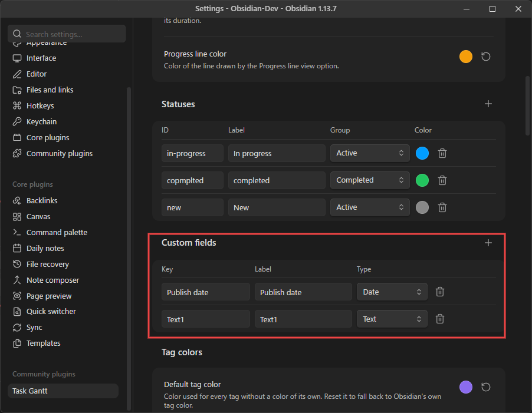Screen dimensions: 532x413
Task: Delete the in-progress status row
Action: click(x=442, y=153)
